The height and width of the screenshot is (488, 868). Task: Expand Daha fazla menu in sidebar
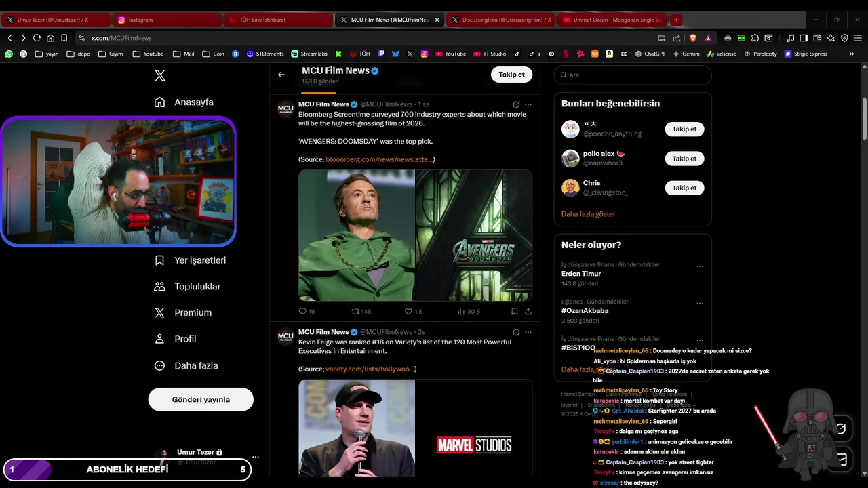click(x=186, y=365)
